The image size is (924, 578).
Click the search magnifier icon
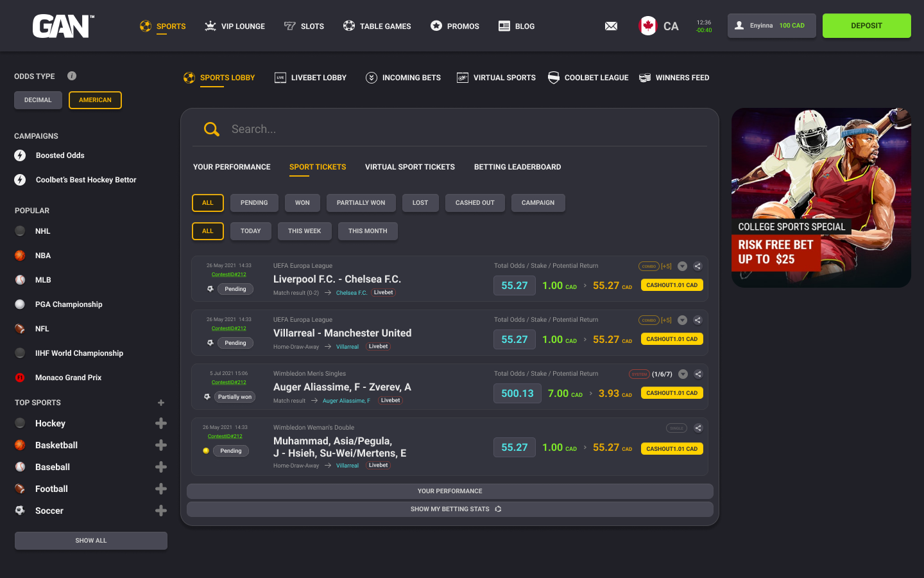coord(211,129)
